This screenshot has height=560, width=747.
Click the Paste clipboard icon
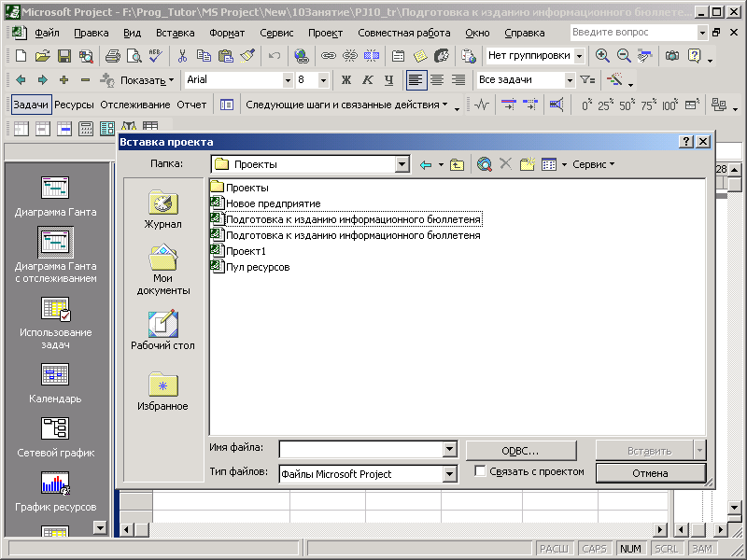tap(225, 56)
